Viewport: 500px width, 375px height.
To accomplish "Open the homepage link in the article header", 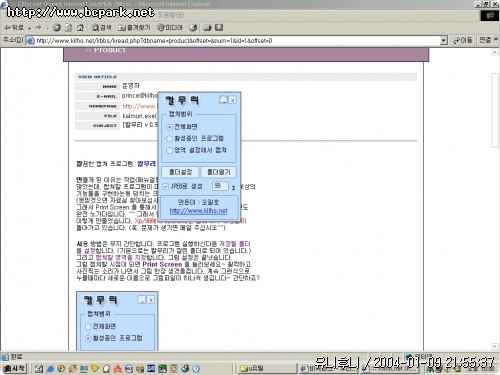I will pos(139,106).
